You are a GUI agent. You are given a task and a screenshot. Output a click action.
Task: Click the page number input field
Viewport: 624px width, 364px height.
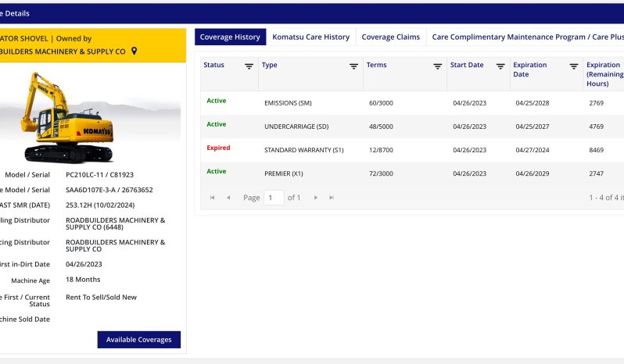tap(274, 198)
